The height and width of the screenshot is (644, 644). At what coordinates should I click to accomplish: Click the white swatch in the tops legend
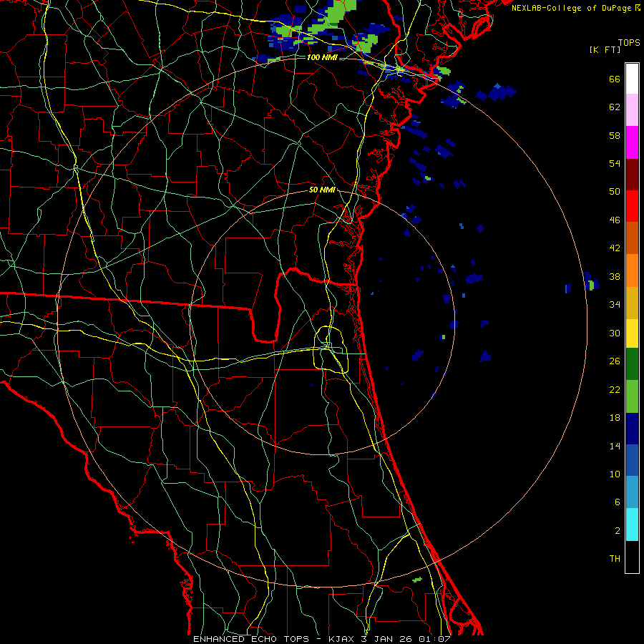[632, 79]
